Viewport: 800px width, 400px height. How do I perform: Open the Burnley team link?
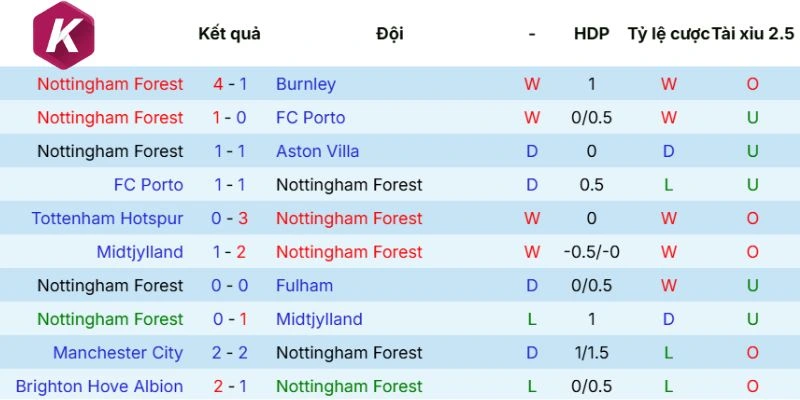coord(305,84)
